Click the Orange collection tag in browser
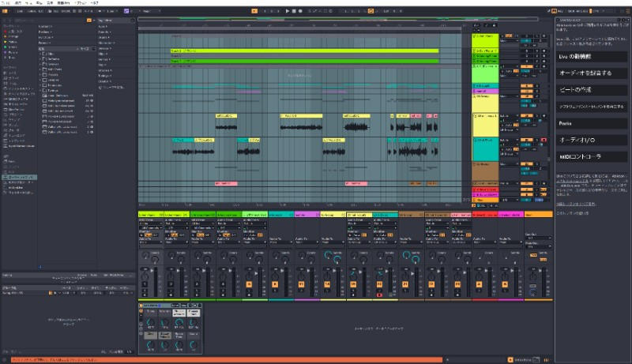Screen dimensions: 632x364 11,38
